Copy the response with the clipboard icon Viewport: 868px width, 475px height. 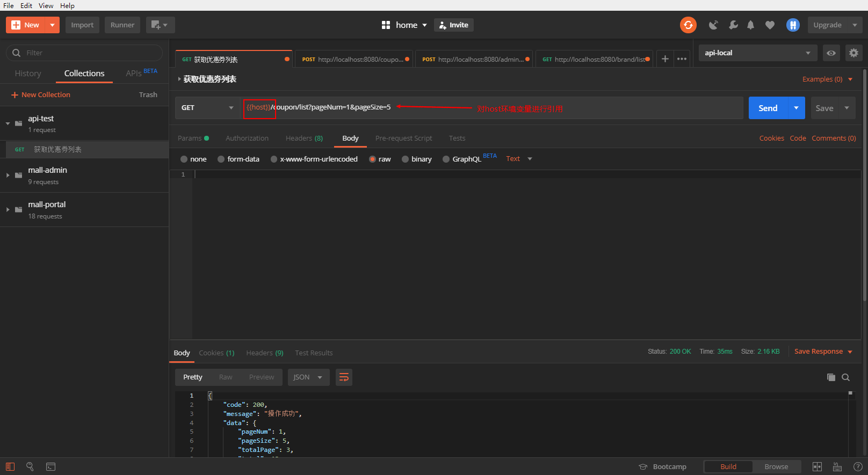coord(831,377)
